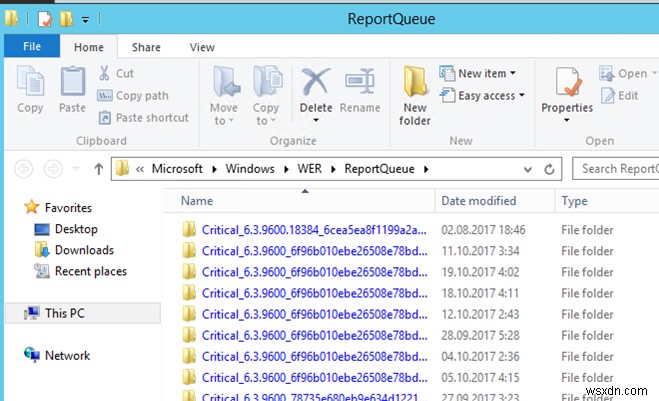Click WER in the address breadcrumb
This screenshot has width=659, height=401.
coord(309,169)
